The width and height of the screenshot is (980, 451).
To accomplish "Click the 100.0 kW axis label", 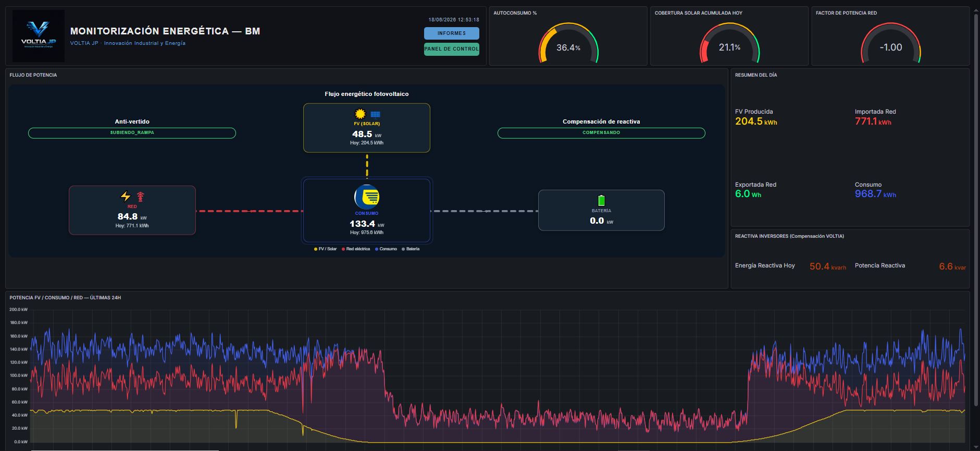I will (x=18, y=375).
